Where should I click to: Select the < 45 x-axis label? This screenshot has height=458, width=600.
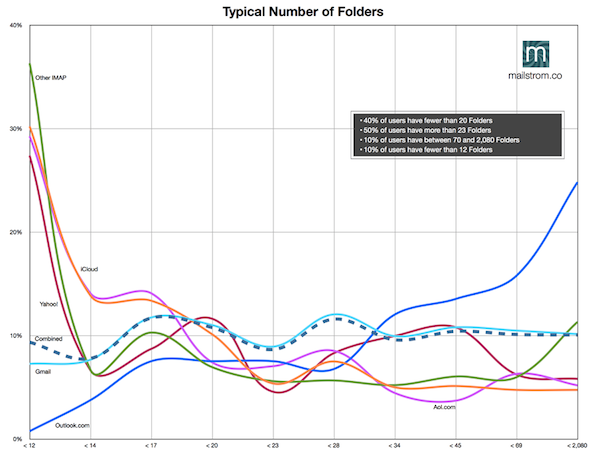(x=455, y=443)
